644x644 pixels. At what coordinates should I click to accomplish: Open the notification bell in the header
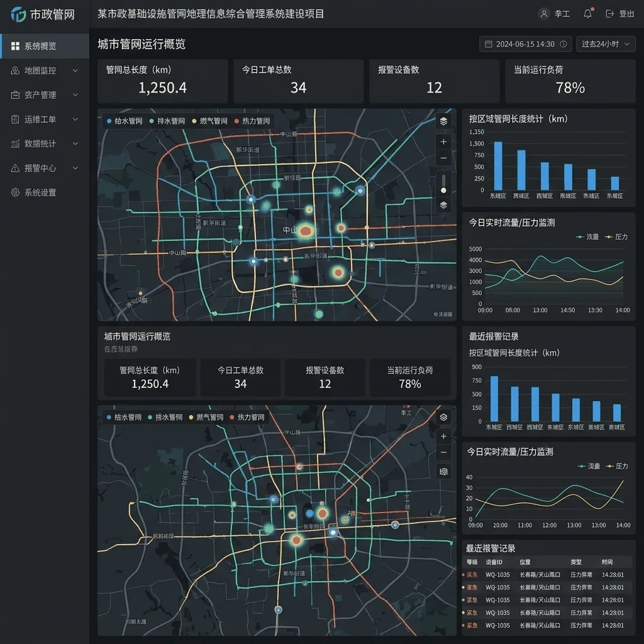coord(588,14)
